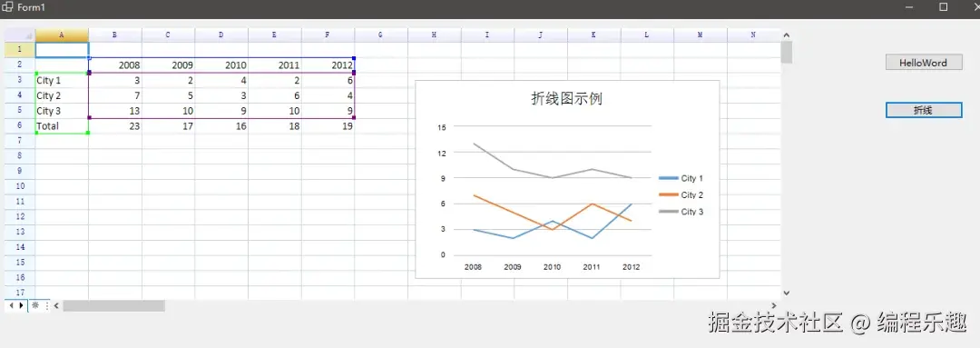Screen dimensions: 980x348
Task: Show the previous sheet tab with the left arrow
Action: [x=12, y=305]
